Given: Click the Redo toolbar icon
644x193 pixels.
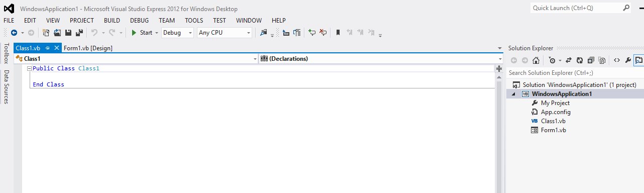Looking at the screenshot, I should 113,33.
